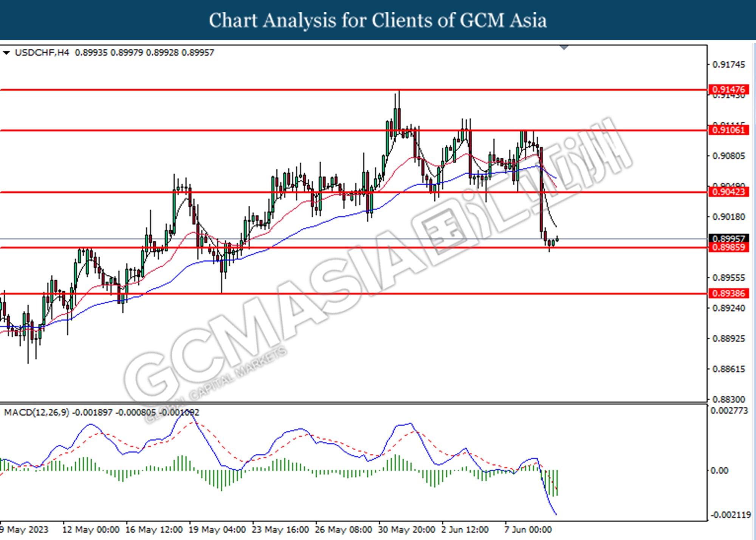The height and width of the screenshot is (540, 756).
Task: Click the 30 May 20:00 time label
Action: point(406,530)
